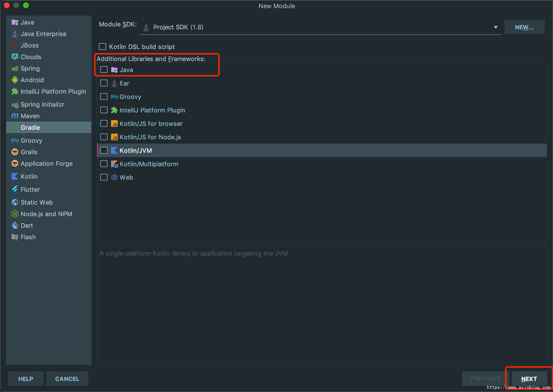Click IntelliJ Platform Plugin label in frameworks
The image size is (553, 392).
pyautogui.click(x=152, y=110)
